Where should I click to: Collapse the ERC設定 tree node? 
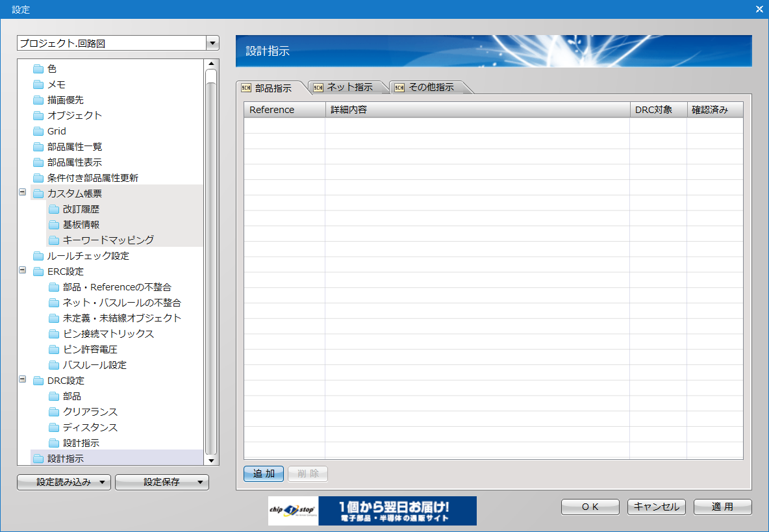pyautogui.click(x=23, y=271)
